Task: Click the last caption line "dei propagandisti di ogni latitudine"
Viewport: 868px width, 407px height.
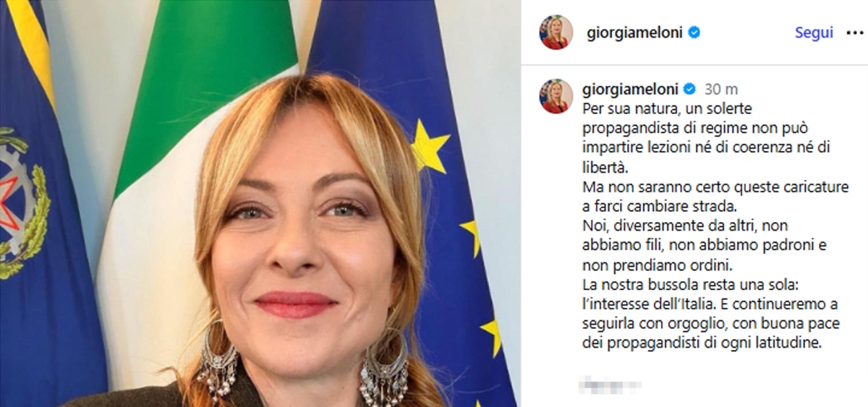Action: 702,343
